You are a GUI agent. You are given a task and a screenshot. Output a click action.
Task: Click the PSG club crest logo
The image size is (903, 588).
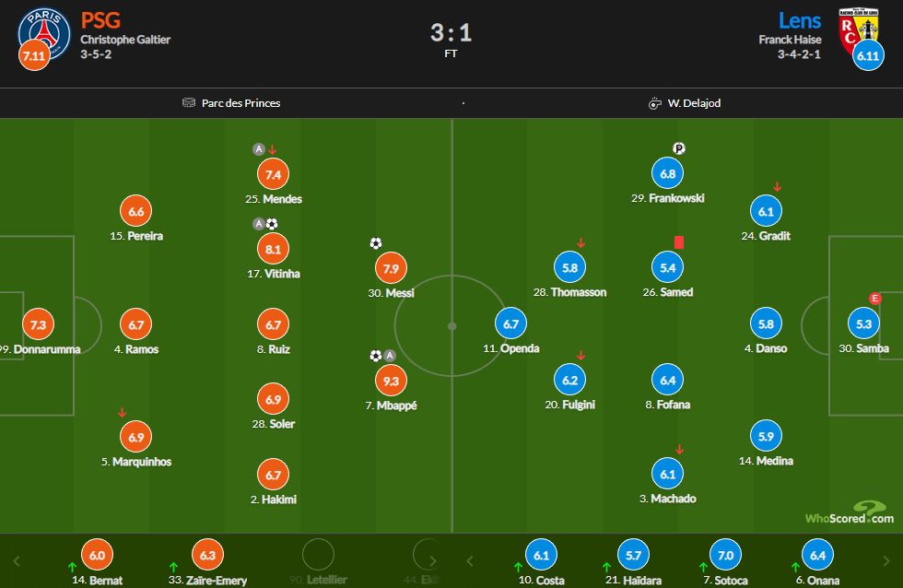point(44,33)
